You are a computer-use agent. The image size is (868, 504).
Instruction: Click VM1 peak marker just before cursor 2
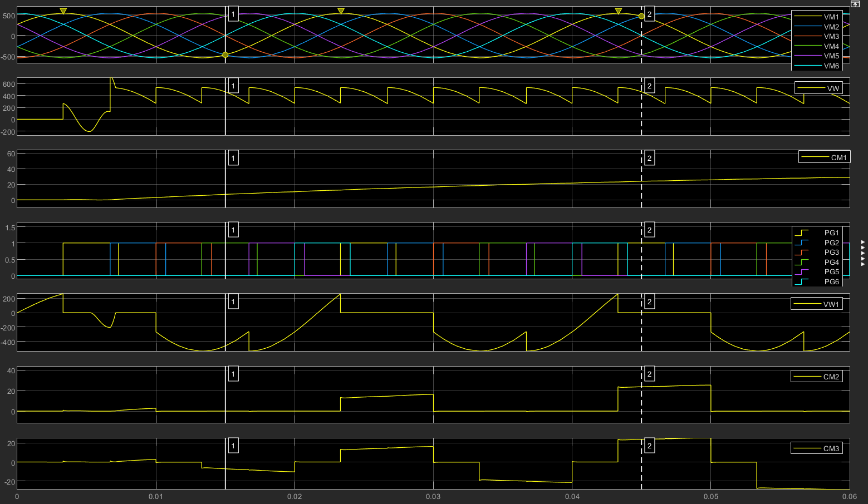[618, 11]
